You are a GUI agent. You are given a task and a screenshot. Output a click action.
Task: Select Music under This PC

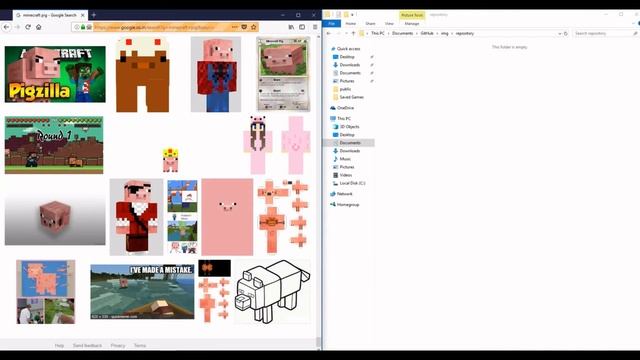[345, 159]
